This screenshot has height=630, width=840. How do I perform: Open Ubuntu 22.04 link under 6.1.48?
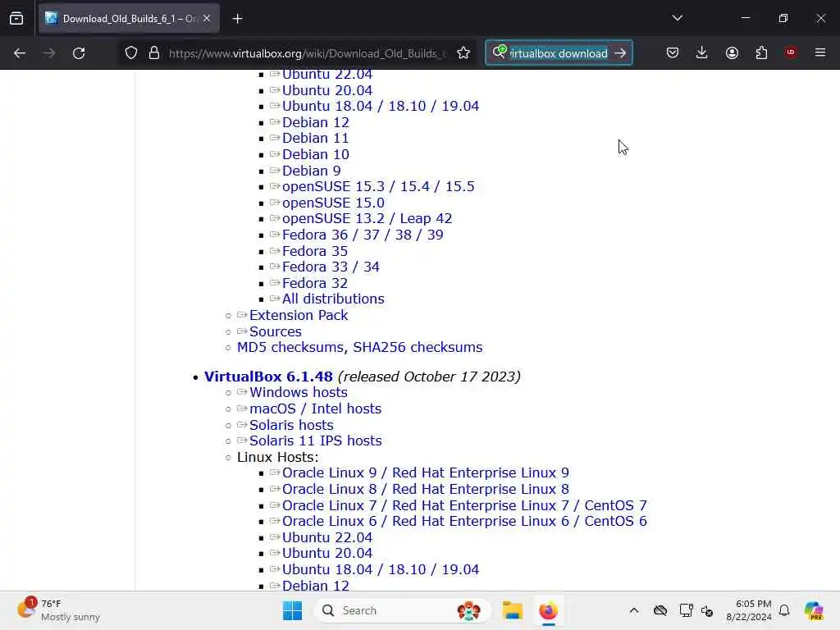pos(327,537)
